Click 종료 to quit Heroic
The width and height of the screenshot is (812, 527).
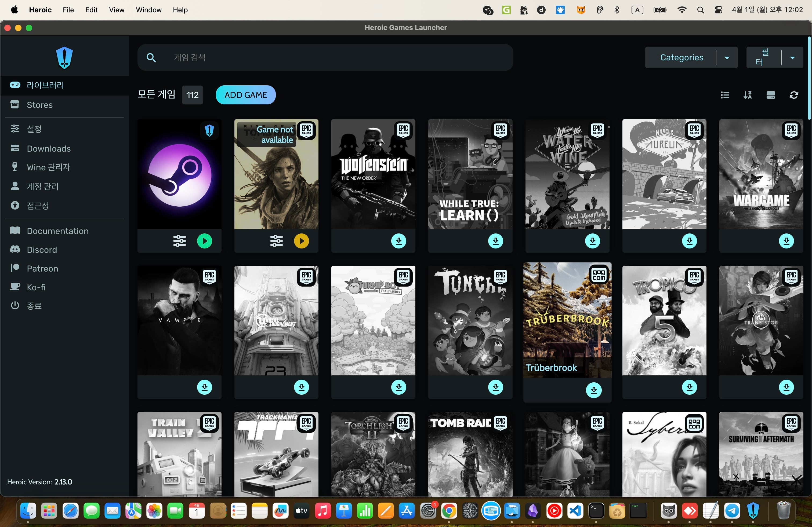[64, 305]
